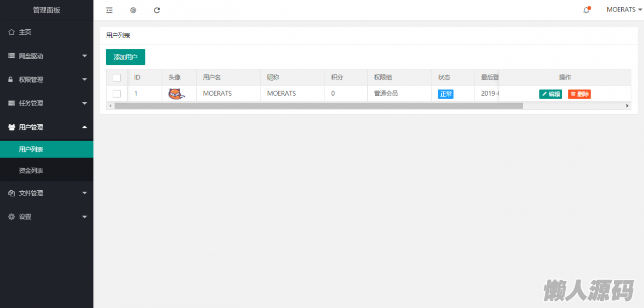
Task: Click MOERATS in the 昵称 column
Action: coord(282,94)
